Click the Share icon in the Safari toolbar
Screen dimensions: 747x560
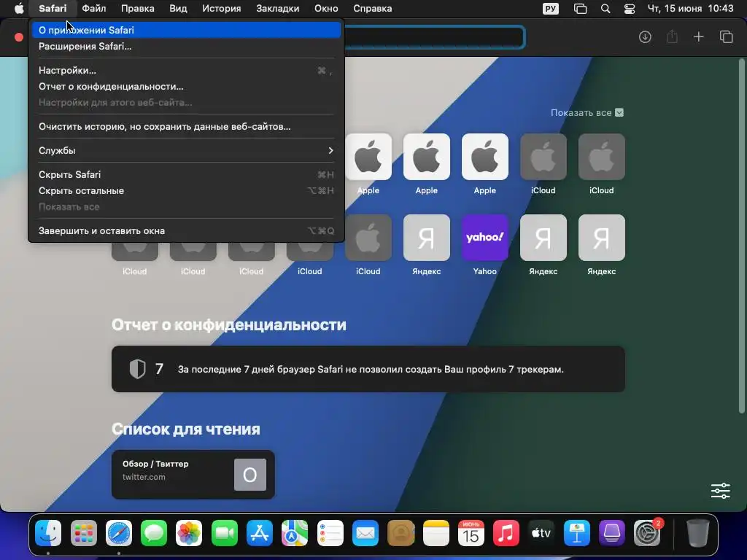(x=672, y=36)
